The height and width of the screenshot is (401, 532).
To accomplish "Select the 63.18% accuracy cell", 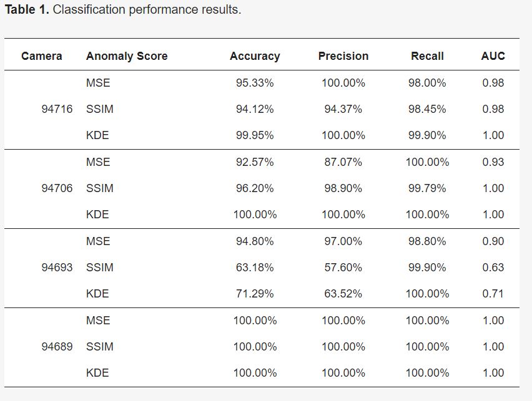I will pos(255,268).
